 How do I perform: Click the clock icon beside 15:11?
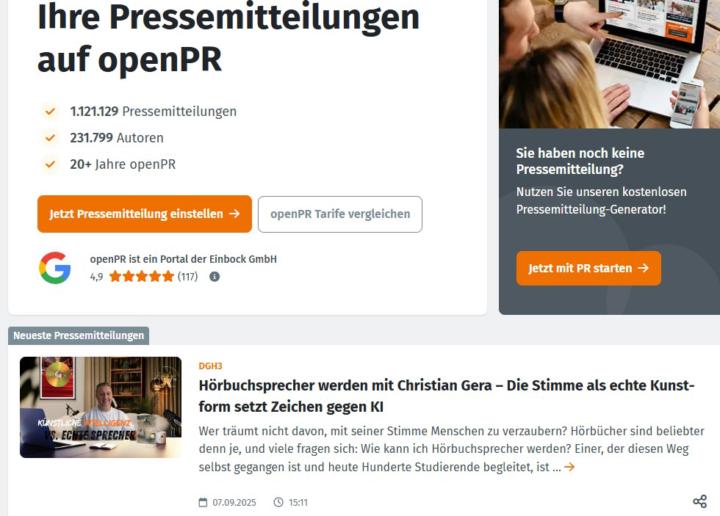pyautogui.click(x=278, y=502)
